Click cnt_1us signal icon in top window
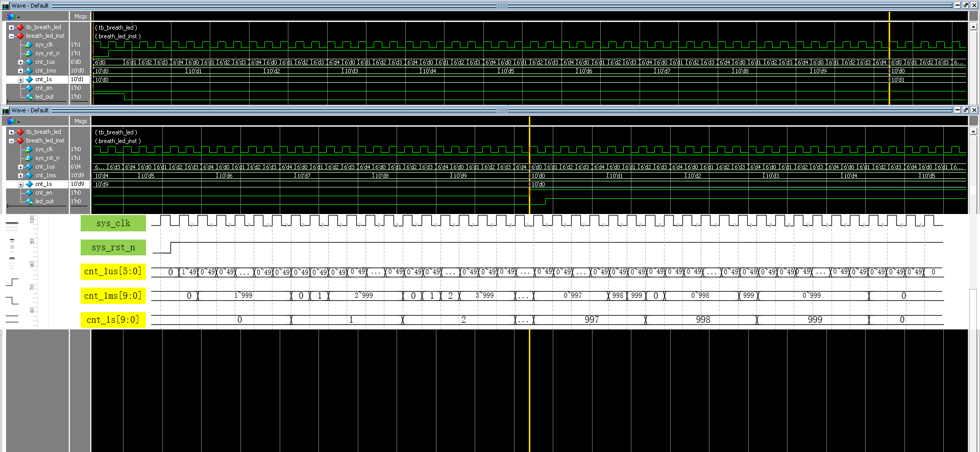 29,62
